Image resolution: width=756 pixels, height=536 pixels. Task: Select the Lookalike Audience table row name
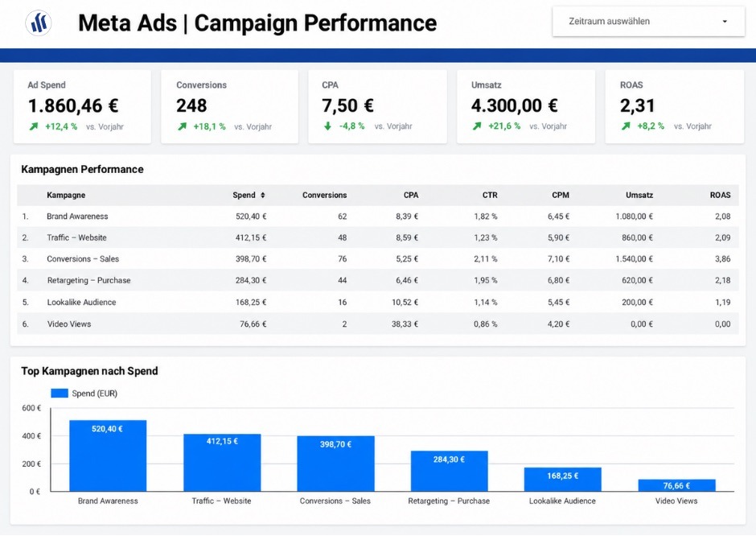[81, 303]
